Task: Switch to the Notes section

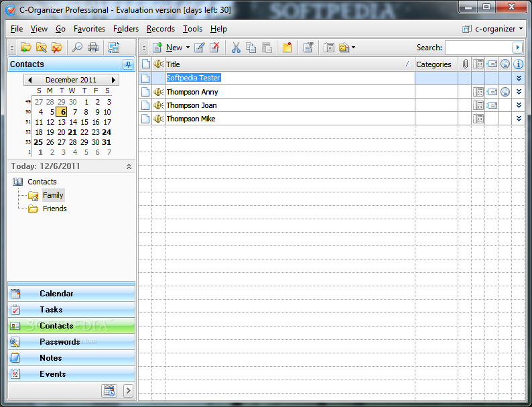Action: 71,358
